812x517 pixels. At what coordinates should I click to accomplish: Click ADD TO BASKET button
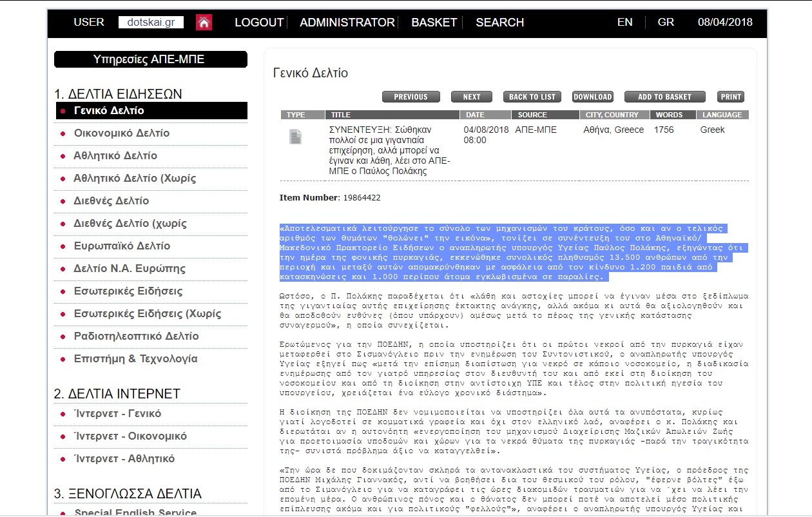664,97
